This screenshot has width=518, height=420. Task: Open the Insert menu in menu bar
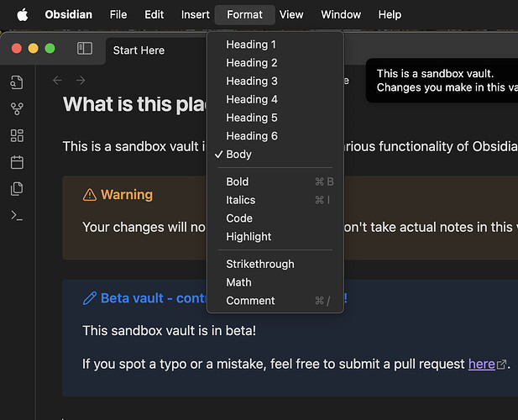click(196, 14)
